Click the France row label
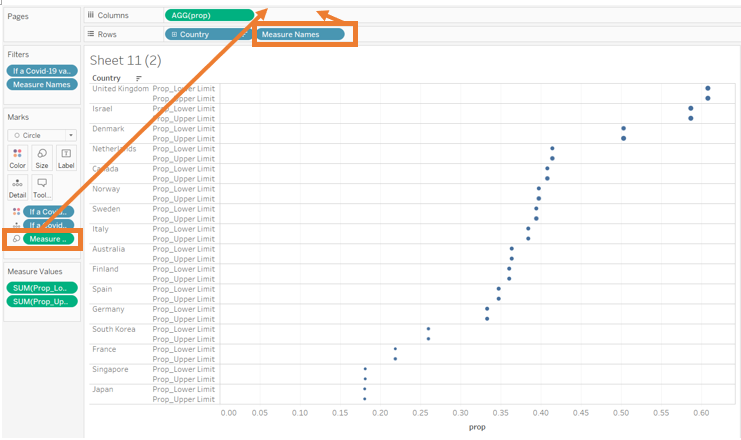The height and width of the screenshot is (440, 741). click(x=104, y=349)
